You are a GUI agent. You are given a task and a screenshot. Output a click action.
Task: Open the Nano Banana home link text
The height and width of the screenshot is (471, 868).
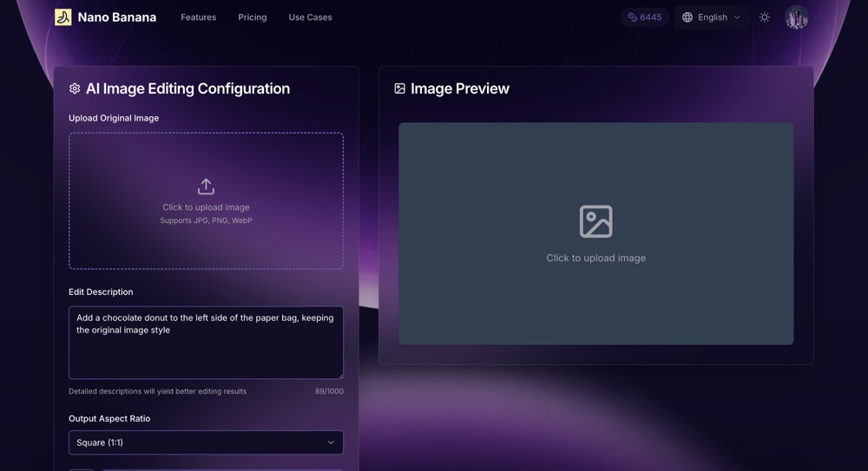coord(117,17)
